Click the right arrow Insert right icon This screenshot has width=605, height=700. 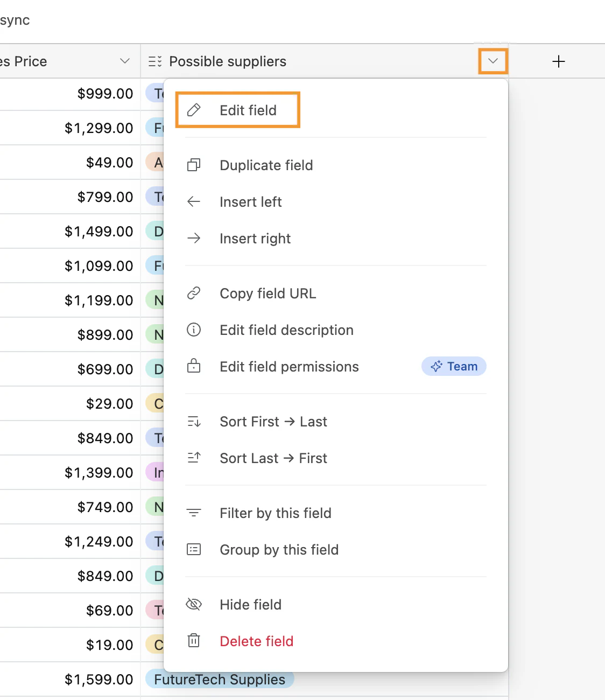tap(194, 238)
